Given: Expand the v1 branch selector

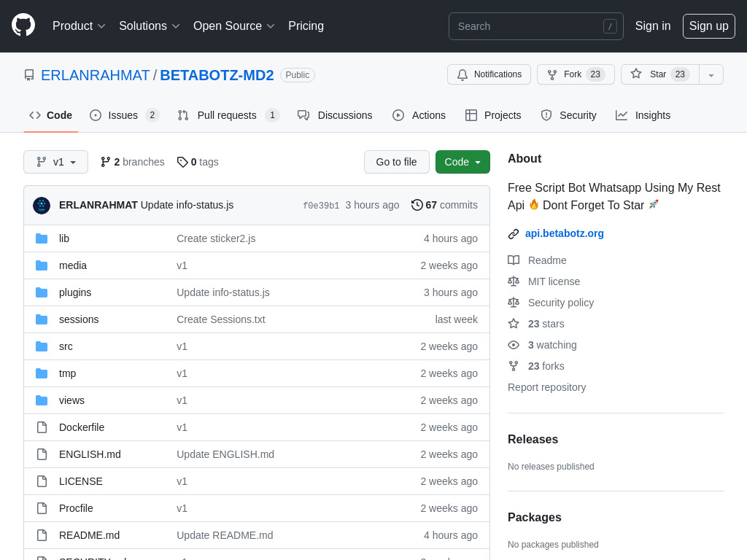Looking at the screenshot, I should pyautogui.click(x=55, y=162).
